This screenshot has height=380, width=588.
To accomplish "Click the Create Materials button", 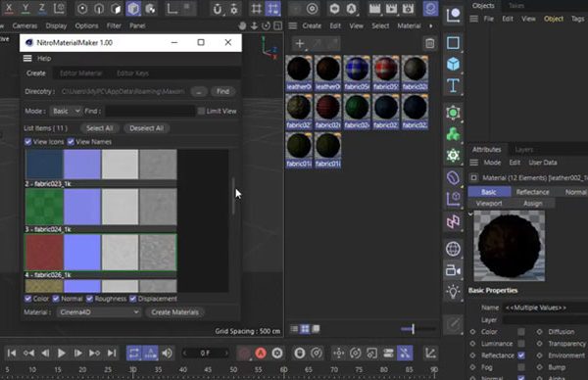I will 174,312.
